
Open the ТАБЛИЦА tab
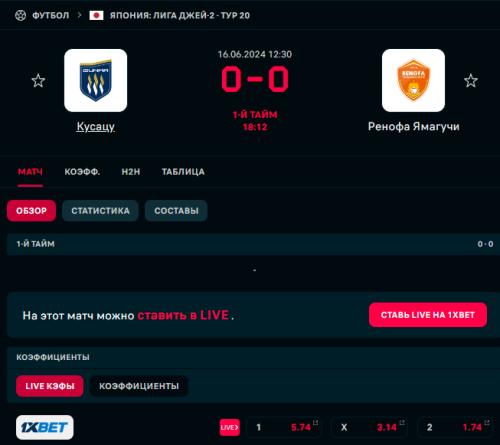[x=183, y=172]
